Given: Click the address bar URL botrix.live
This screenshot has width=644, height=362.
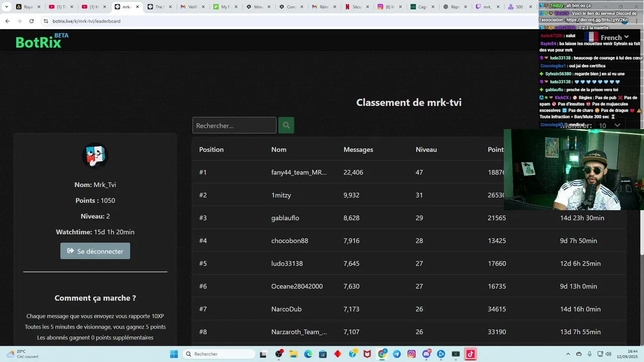Looking at the screenshot, I should click(87, 21).
